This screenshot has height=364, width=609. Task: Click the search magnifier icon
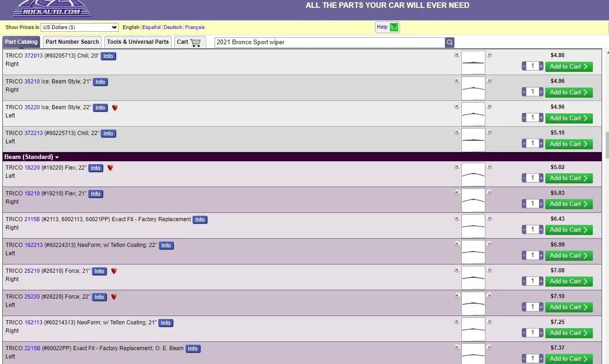click(449, 42)
